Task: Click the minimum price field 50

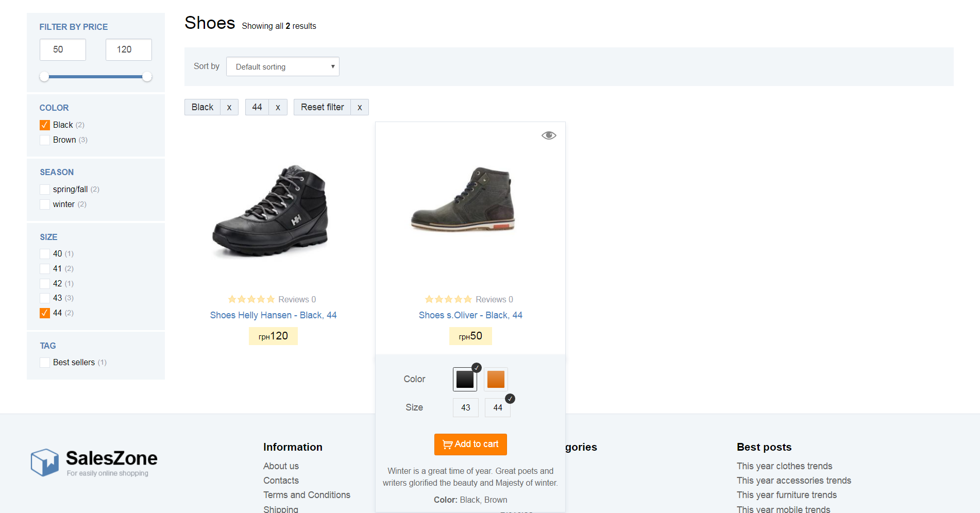Action: (x=63, y=49)
